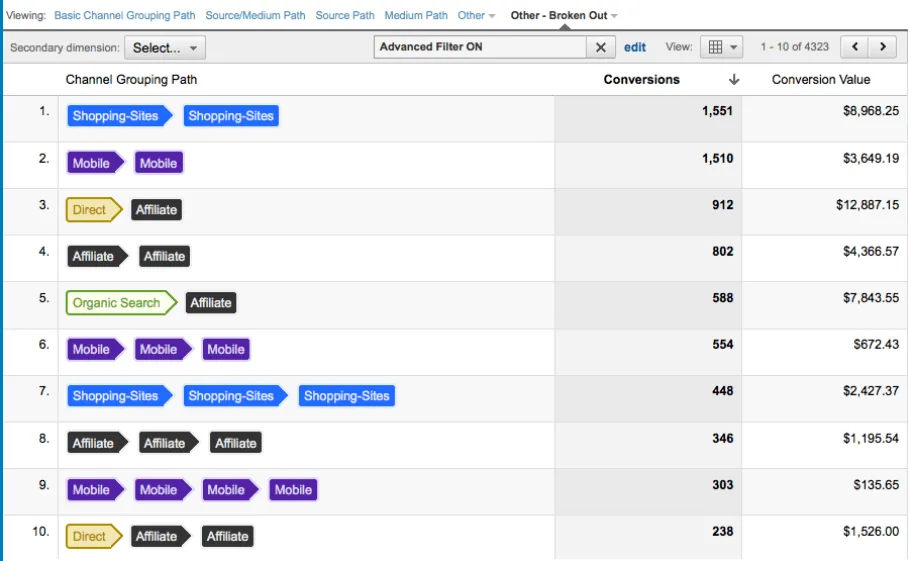This screenshot has width=910, height=561.
Task: Click the edit link for the filter
Action: [635, 48]
